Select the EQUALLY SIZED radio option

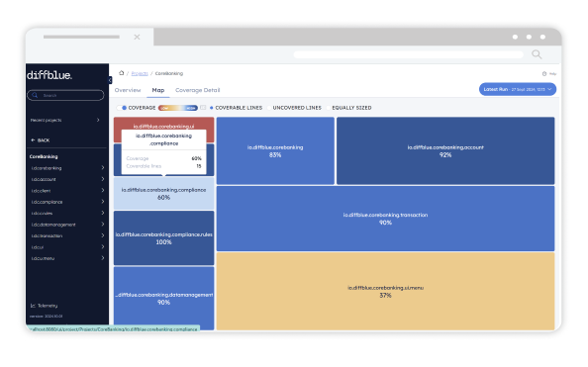pos(329,108)
